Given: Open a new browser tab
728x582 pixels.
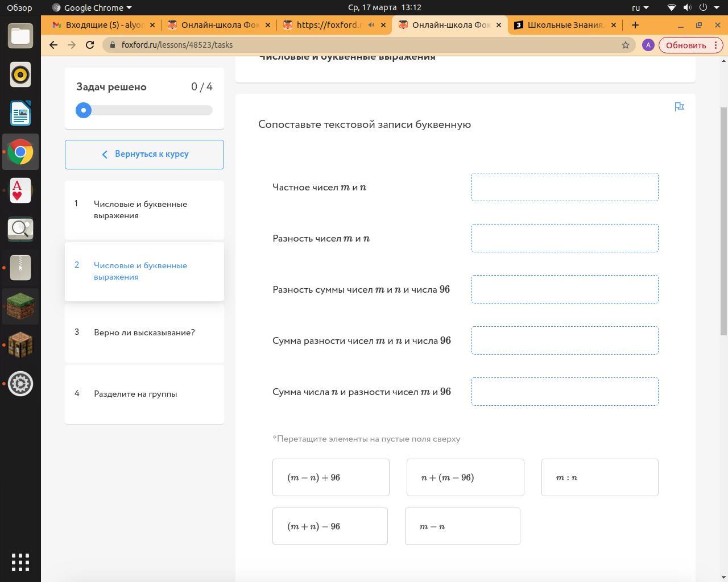Looking at the screenshot, I should tap(635, 25).
